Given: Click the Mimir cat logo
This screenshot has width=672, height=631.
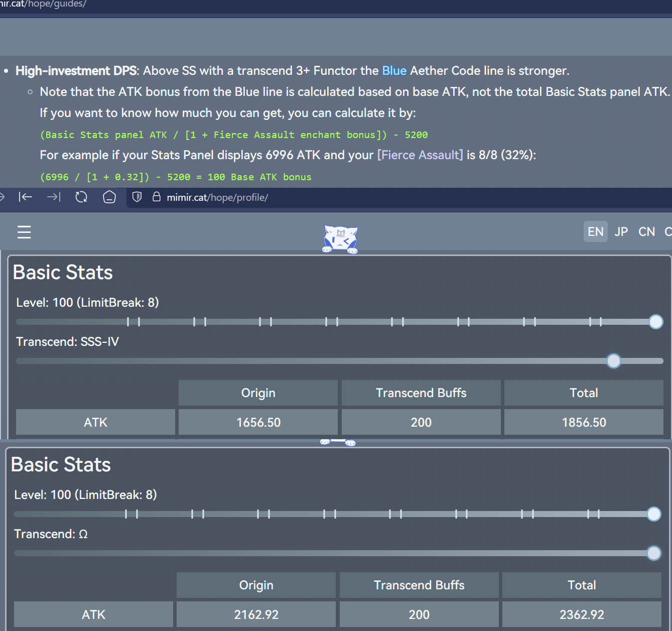Looking at the screenshot, I should [340, 239].
